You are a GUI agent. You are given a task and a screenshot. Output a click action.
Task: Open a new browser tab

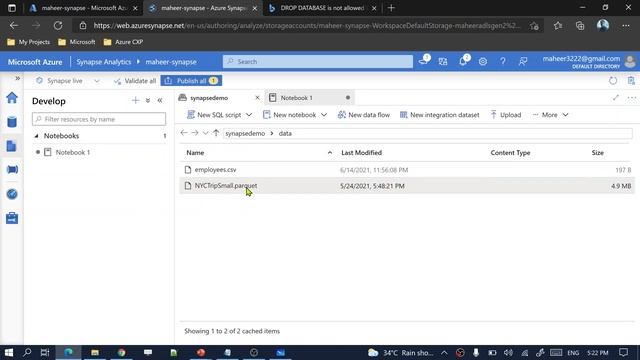(x=391, y=8)
